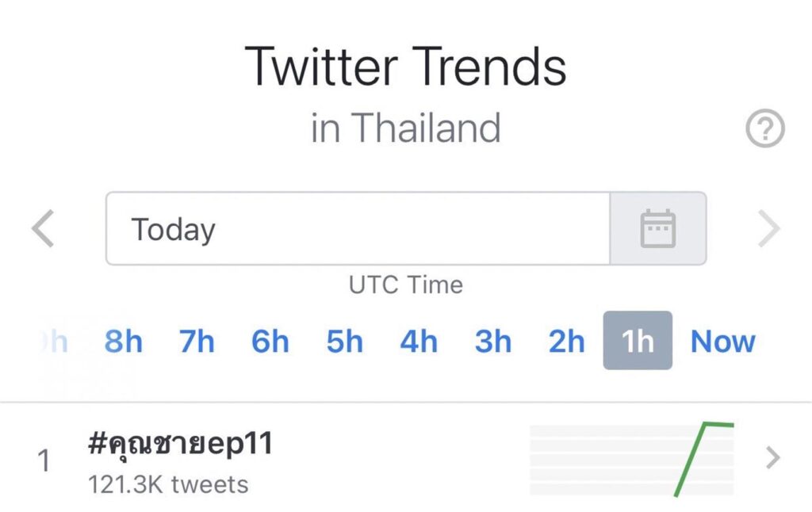Choose the 3h time tab
Image resolution: width=812 pixels, height=512 pixels.
(493, 342)
